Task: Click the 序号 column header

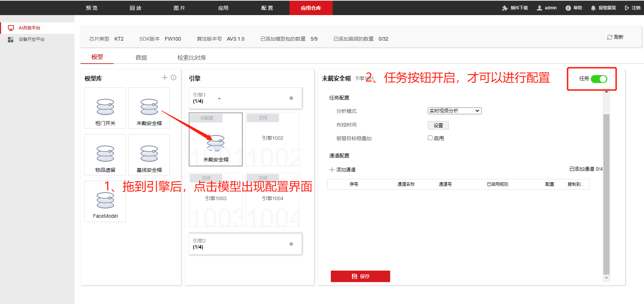Action: [x=354, y=184]
